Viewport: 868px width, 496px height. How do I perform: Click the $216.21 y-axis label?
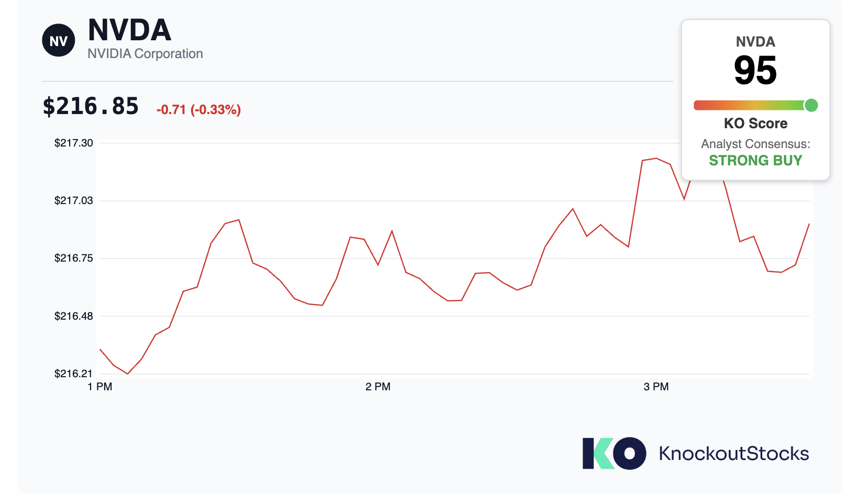tap(74, 374)
